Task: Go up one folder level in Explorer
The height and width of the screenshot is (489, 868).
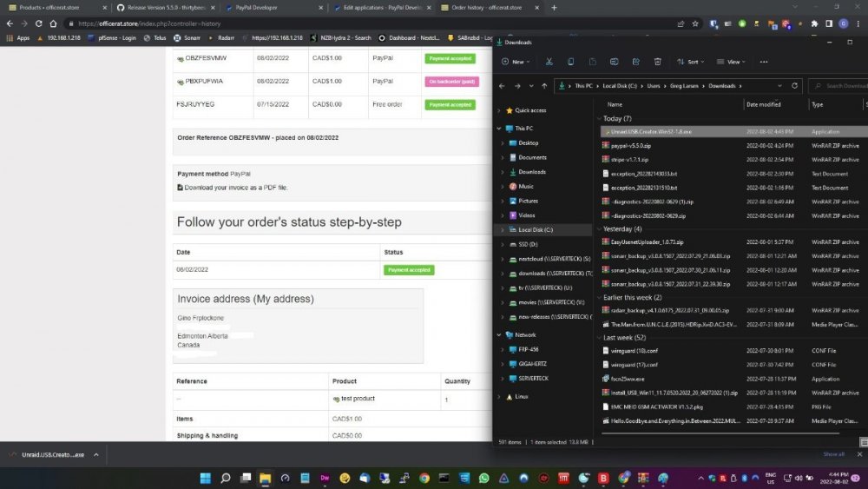Action: pos(544,86)
